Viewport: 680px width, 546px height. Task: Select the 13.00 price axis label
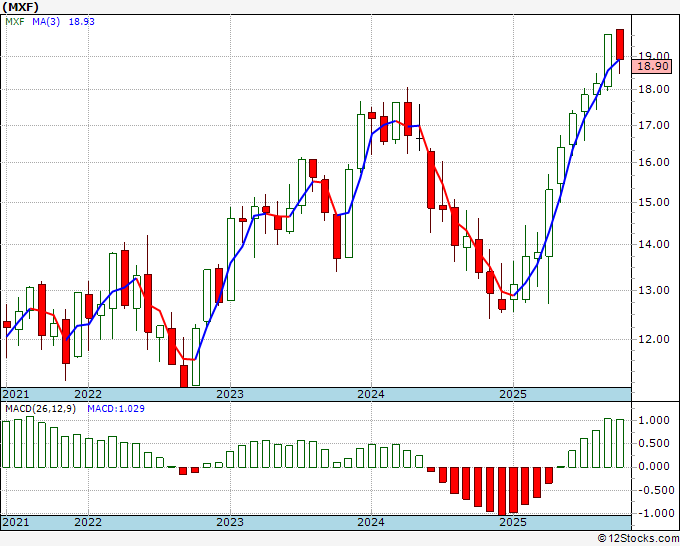pos(654,290)
